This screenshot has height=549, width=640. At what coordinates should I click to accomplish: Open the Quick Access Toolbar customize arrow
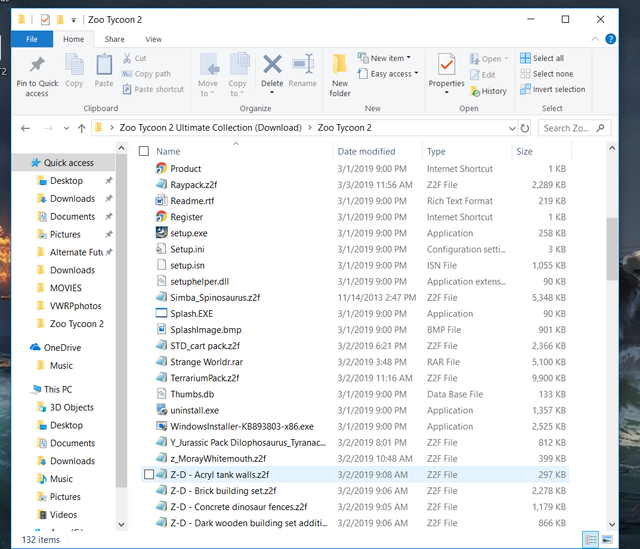[73, 20]
